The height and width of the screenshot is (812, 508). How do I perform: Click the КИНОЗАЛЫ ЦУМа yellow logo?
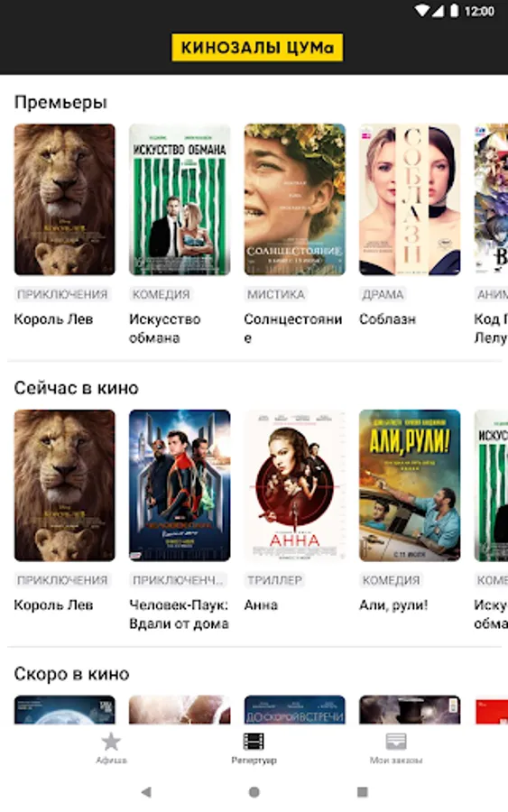point(257,48)
